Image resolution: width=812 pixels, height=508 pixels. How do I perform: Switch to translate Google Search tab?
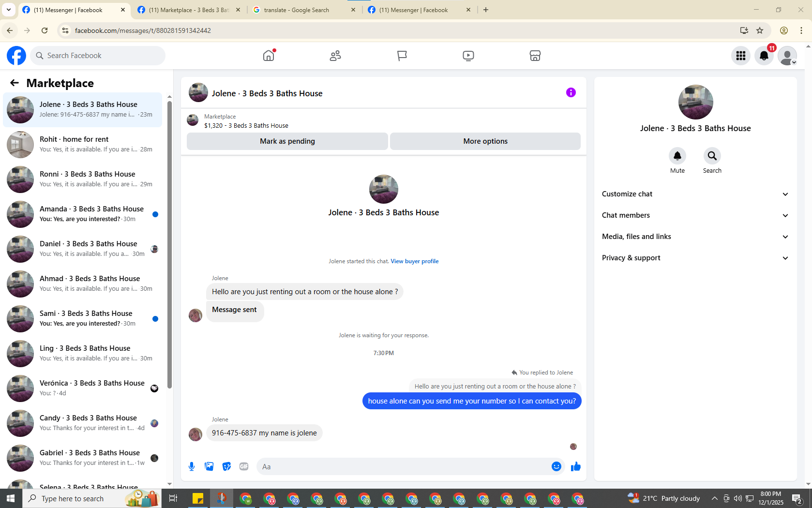(x=304, y=10)
